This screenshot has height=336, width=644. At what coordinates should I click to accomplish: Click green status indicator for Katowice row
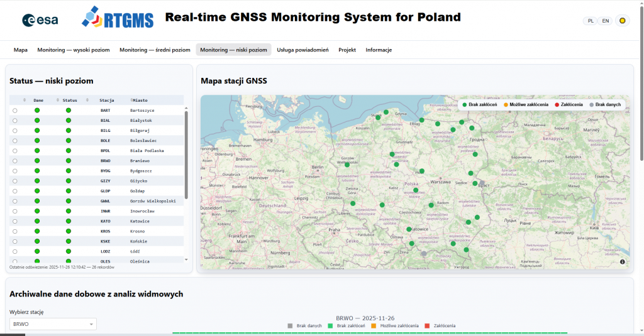point(68,221)
